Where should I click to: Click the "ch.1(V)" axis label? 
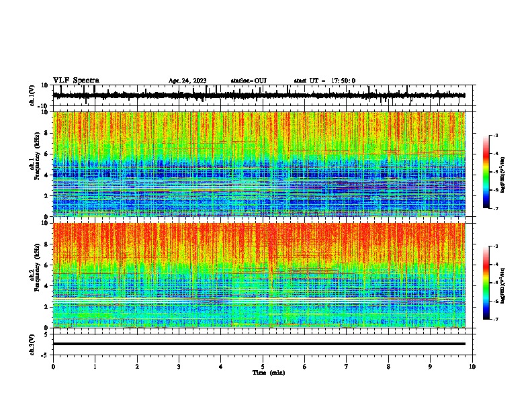pyautogui.click(x=32, y=95)
